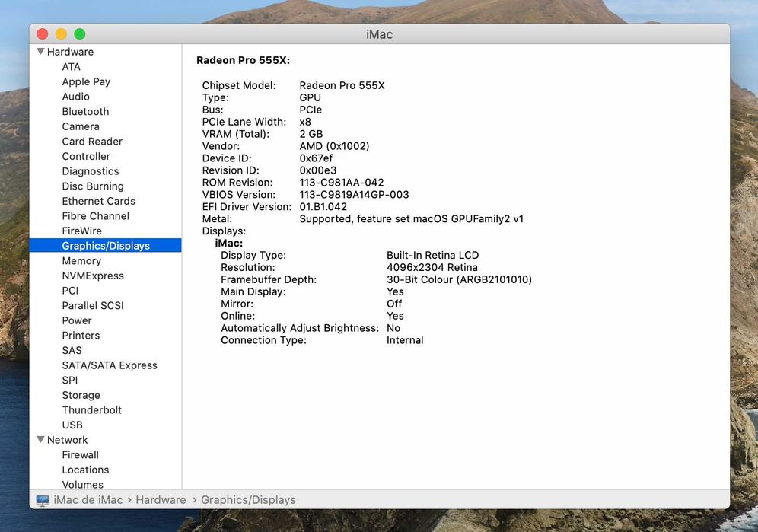Click the 'Radeon Pro 555X:' heading
The image size is (758, 532).
244,60
